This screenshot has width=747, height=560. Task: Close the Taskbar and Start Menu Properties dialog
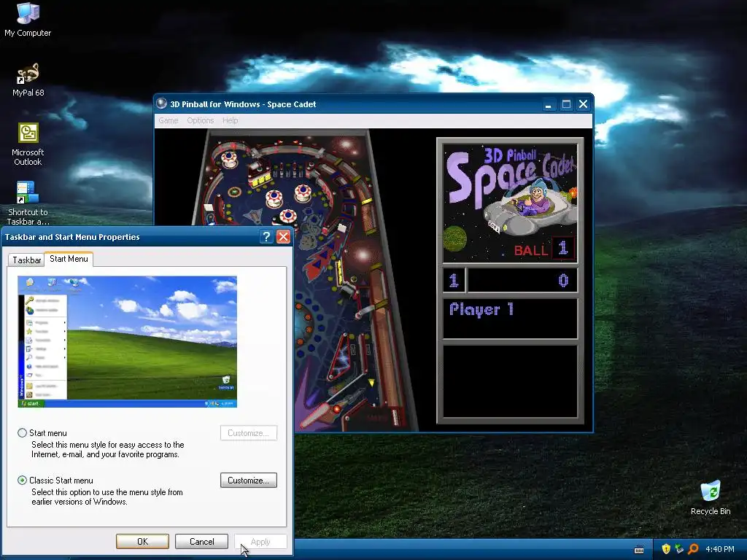[284, 237]
